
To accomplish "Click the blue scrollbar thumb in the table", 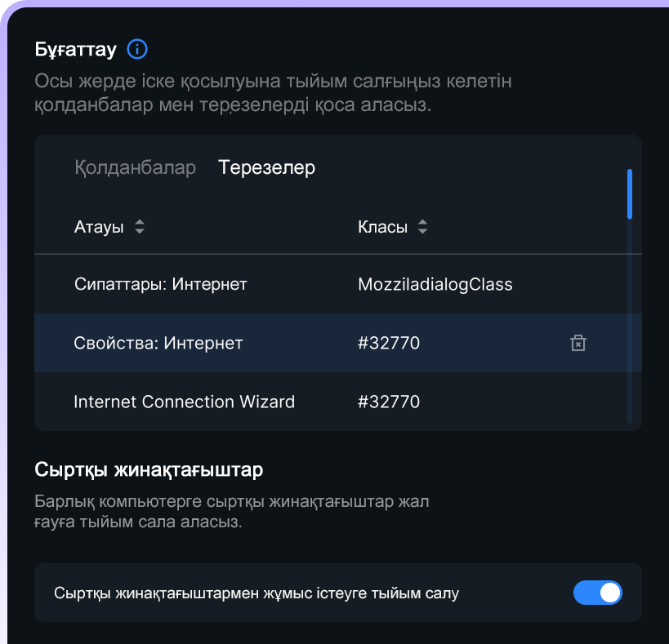I will click(629, 194).
